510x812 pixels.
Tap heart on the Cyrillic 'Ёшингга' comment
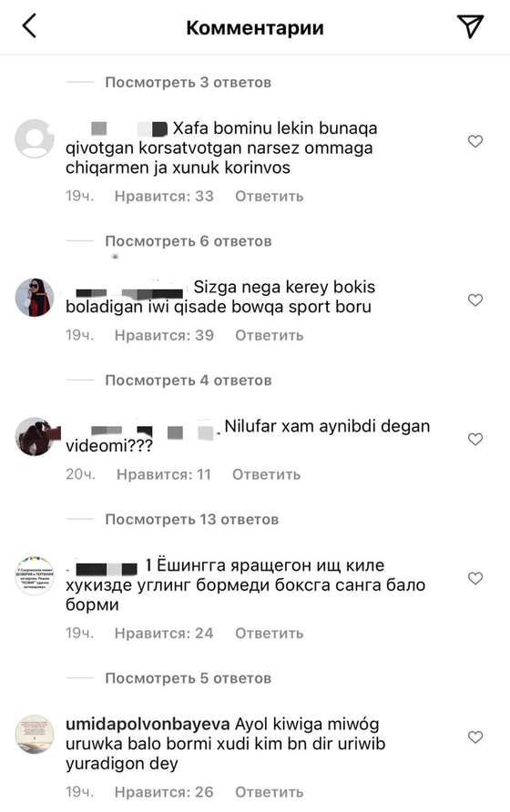tap(475, 578)
